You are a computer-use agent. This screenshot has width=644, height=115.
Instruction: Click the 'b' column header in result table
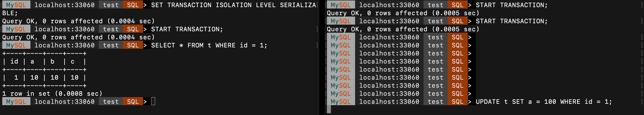tap(53, 62)
